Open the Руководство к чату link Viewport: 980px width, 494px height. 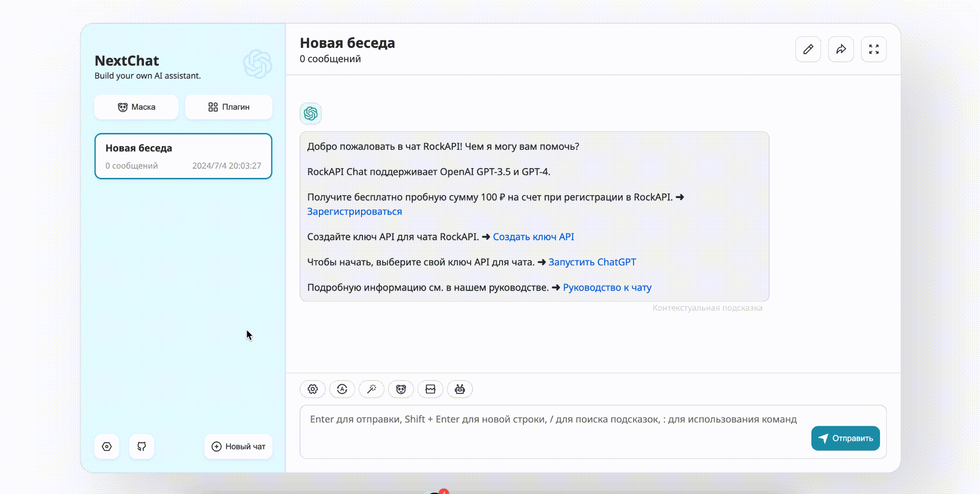607,288
